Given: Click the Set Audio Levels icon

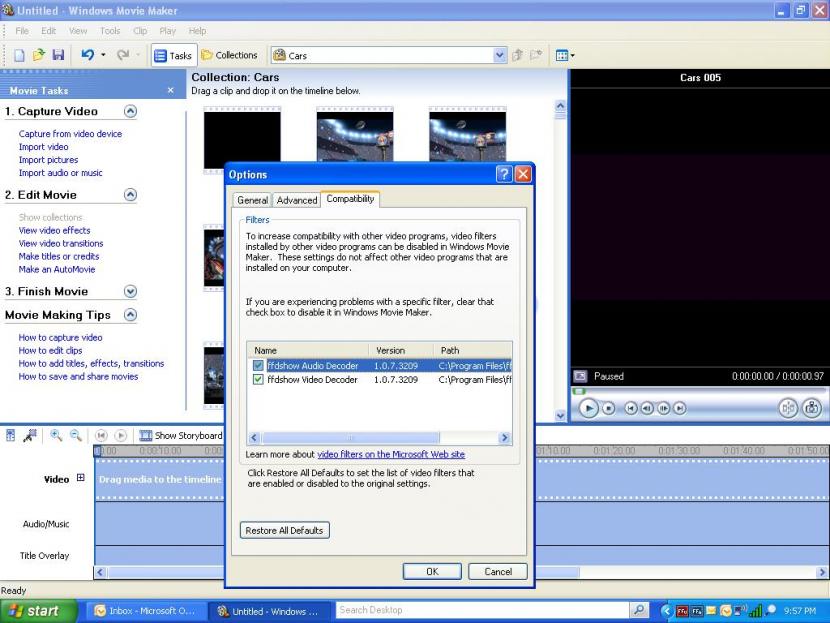Looking at the screenshot, I should 11,436.
